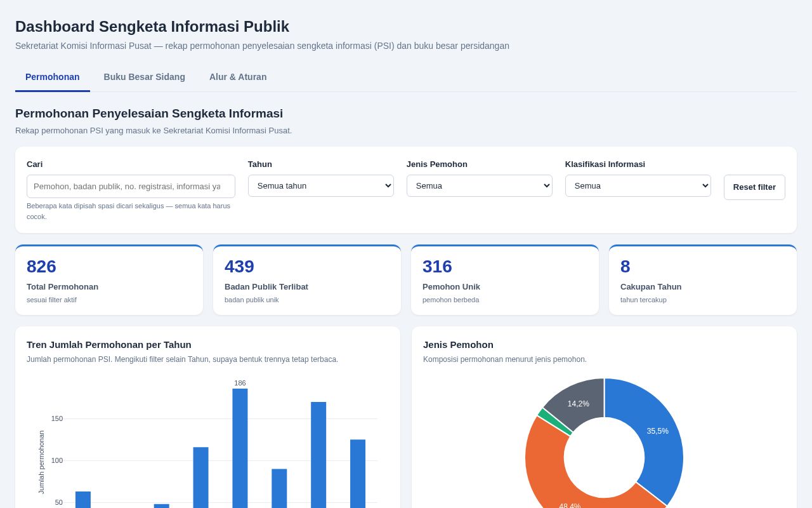Click the Permohonan Penyelesaian Sengketa Informasi heading
This screenshot has width=812, height=508.
pyautogui.click(x=149, y=114)
